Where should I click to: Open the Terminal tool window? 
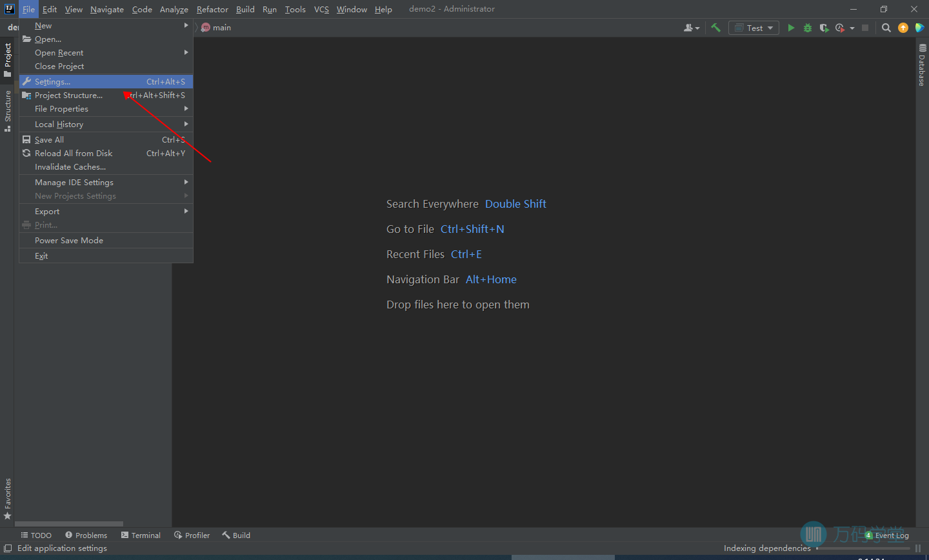coord(141,535)
